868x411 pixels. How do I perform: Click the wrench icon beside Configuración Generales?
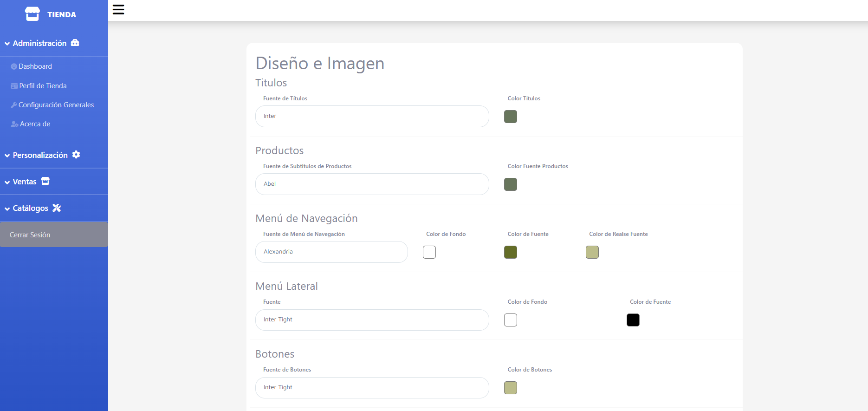(14, 105)
